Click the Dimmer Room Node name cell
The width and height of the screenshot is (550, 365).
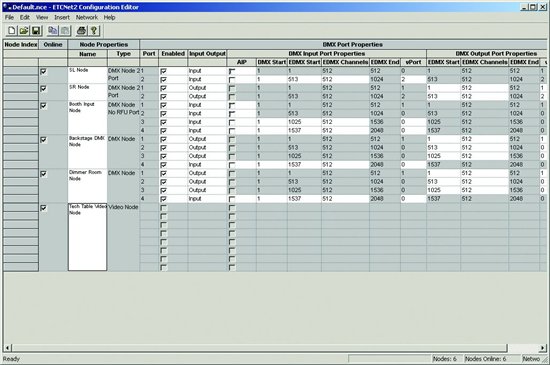pos(87,185)
